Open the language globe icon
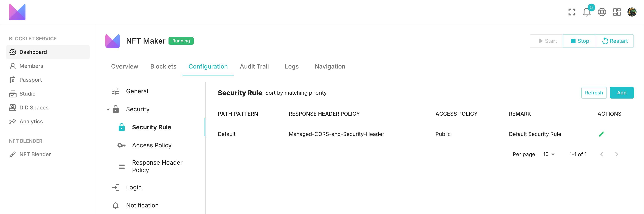644x214 pixels. tap(602, 12)
